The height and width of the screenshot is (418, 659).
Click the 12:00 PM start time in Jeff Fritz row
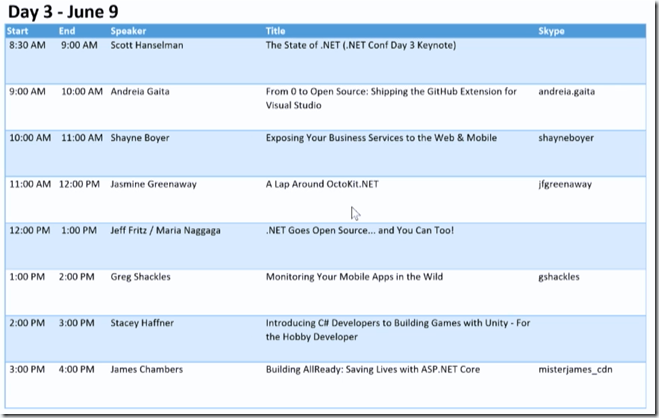click(29, 230)
